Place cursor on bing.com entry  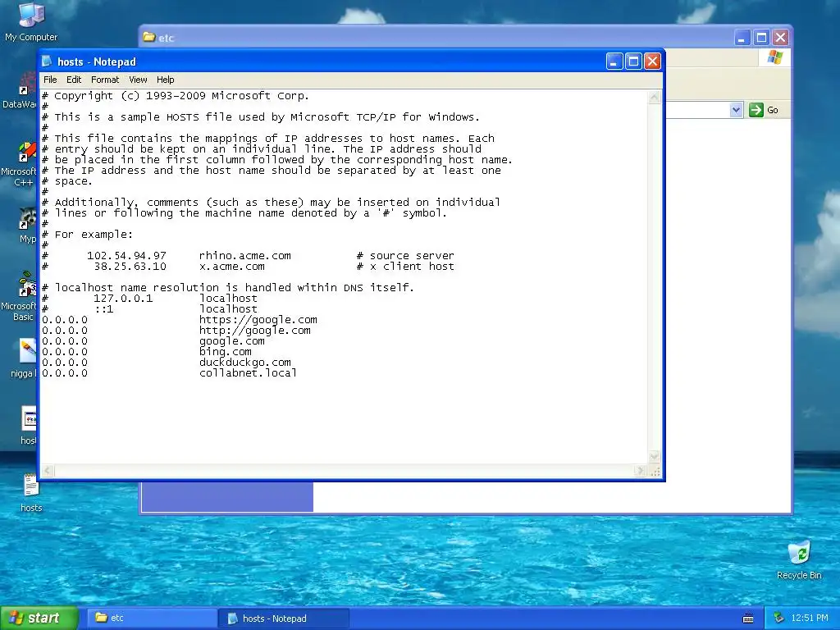(x=225, y=352)
